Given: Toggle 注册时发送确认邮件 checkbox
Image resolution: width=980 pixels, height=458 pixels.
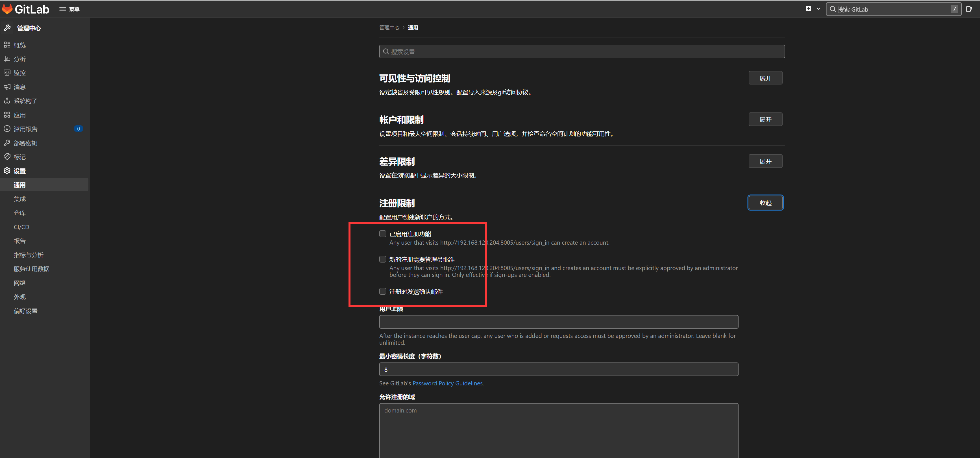Looking at the screenshot, I should click(x=382, y=291).
